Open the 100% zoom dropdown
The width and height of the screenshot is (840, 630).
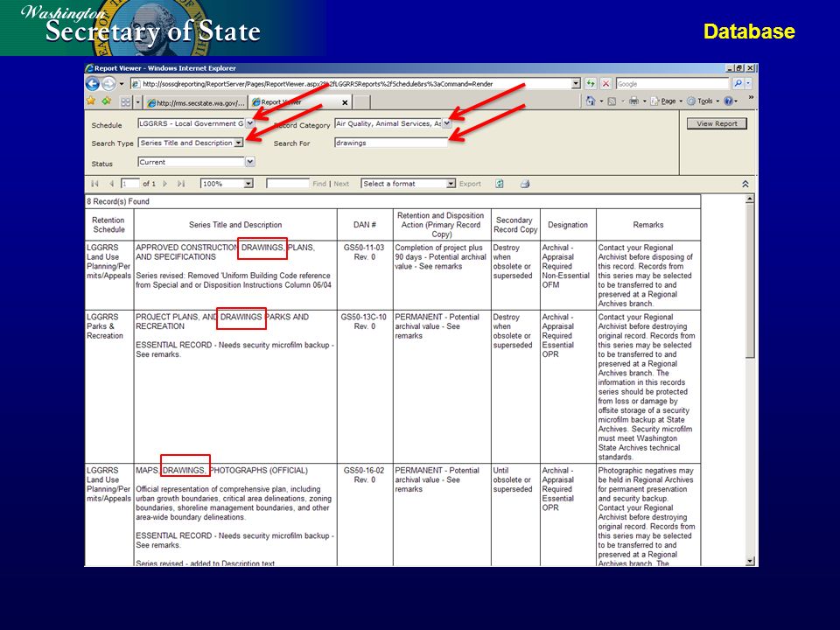point(248,184)
